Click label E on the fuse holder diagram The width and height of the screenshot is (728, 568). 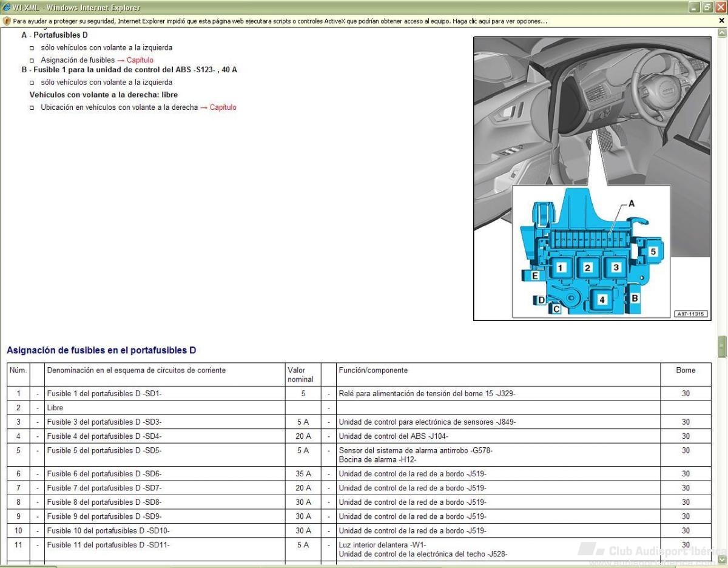coord(534,276)
